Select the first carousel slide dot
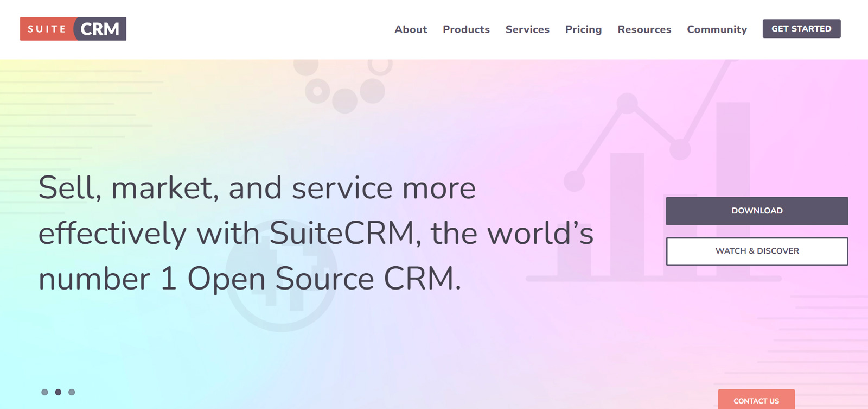This screenshot has height=409, width=868. (44, 392)
